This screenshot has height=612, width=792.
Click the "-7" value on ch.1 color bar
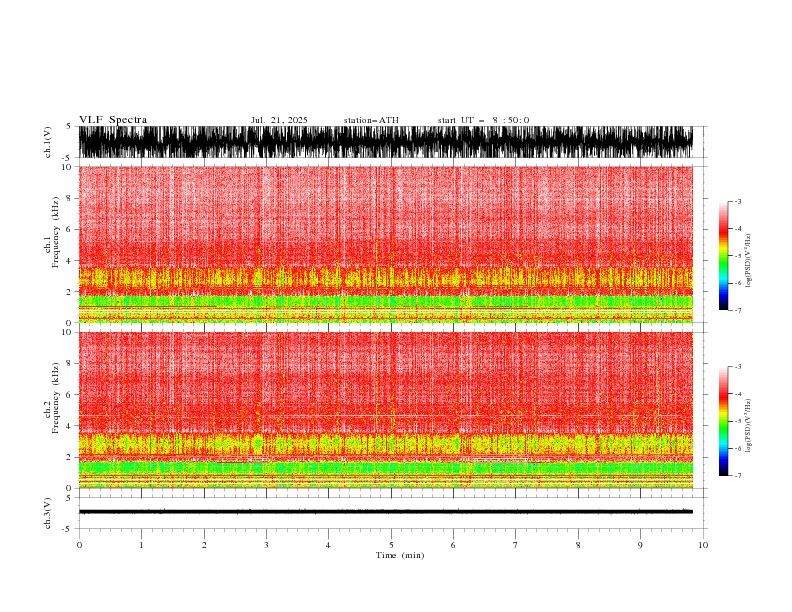point(737,310)
